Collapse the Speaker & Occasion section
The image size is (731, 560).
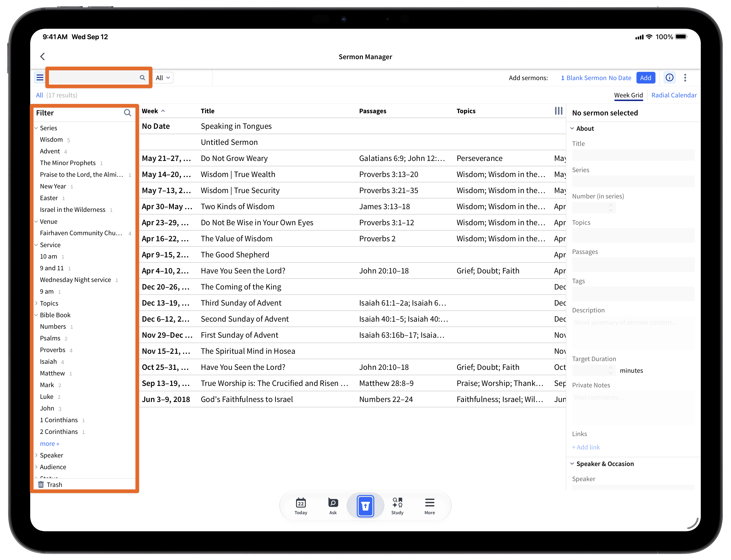pos(572,464)
